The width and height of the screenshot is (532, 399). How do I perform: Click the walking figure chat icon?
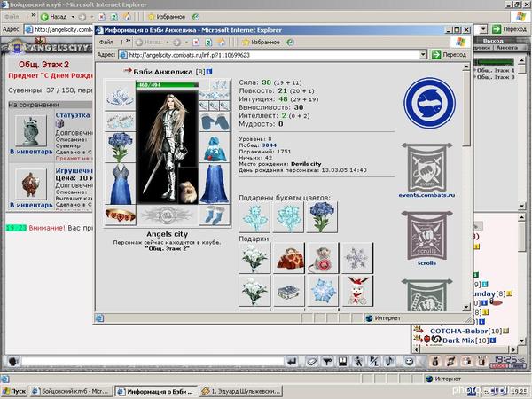(358, 362)
